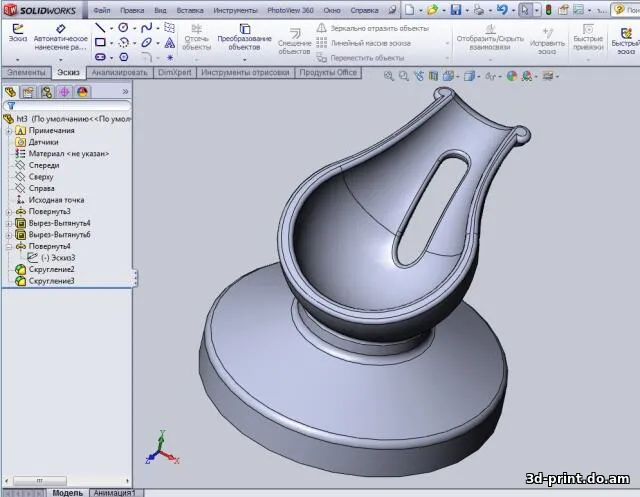Click the Zoom to Fit icon
Screen dimensions: 640x497
point(389,75)
